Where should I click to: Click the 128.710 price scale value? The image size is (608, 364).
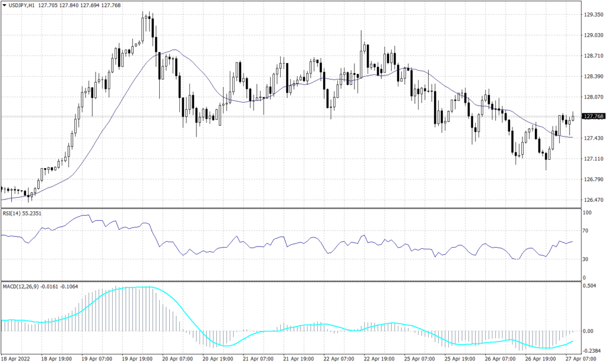(594, 56)
